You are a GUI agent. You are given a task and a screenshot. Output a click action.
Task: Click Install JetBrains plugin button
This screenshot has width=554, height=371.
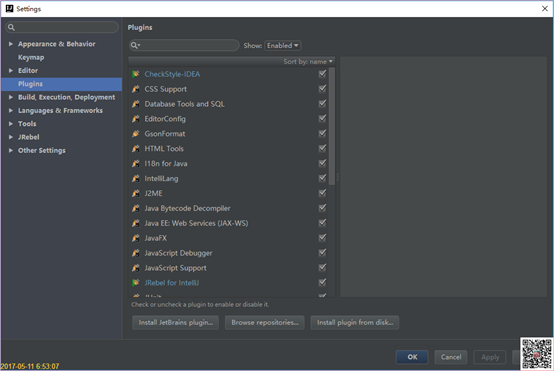(176, 322)
